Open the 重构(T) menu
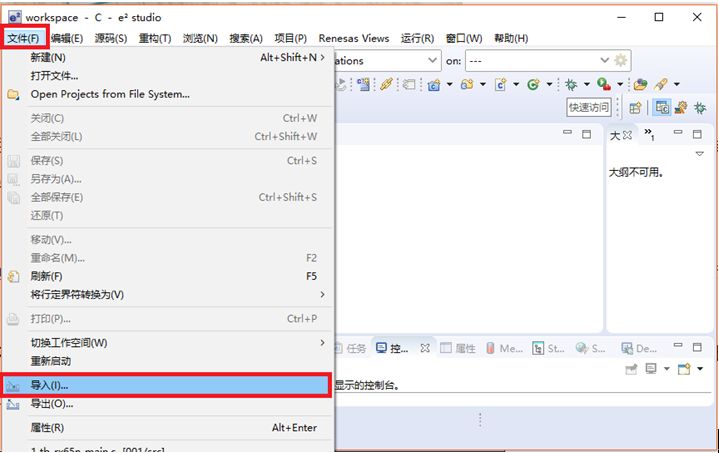 point(155,38)
